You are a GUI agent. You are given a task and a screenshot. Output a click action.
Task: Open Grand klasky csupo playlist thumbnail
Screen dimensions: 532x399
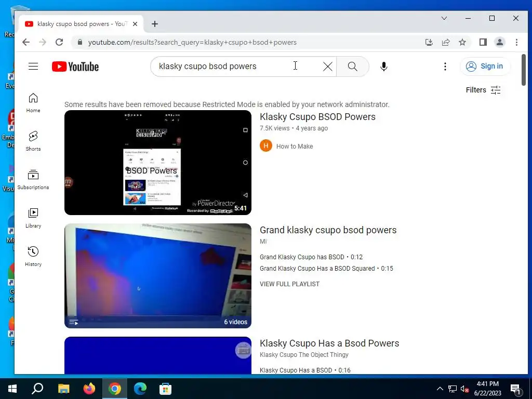point(158,275)
